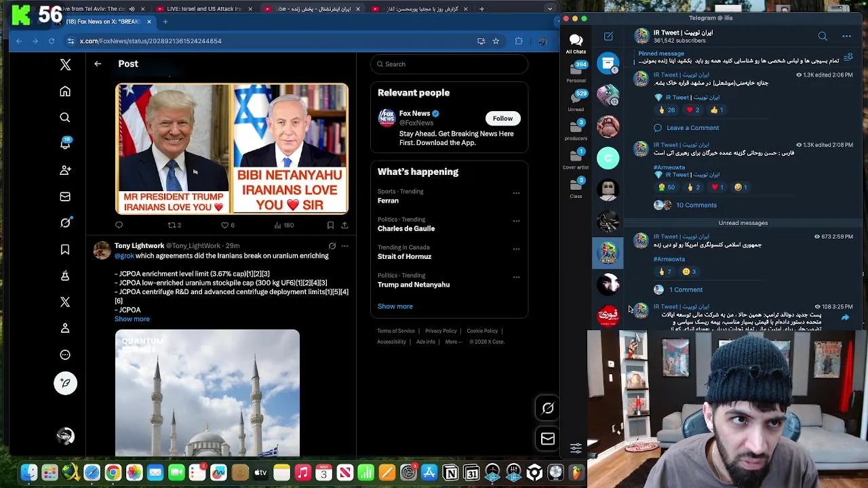The image size is (868, 488).
Task: View analytics showing 180 views
Action: (283, 225)
